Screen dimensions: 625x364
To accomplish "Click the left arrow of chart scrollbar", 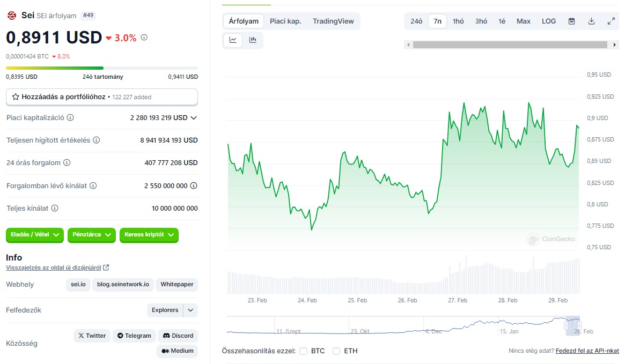I will (x=408, y=44).
